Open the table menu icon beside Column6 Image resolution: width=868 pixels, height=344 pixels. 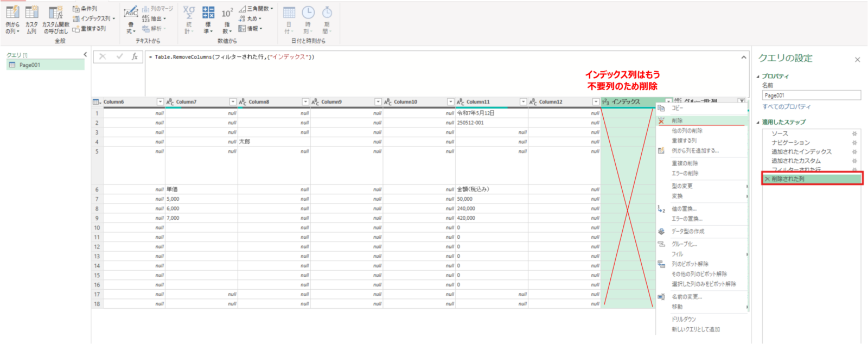point(97,101)
